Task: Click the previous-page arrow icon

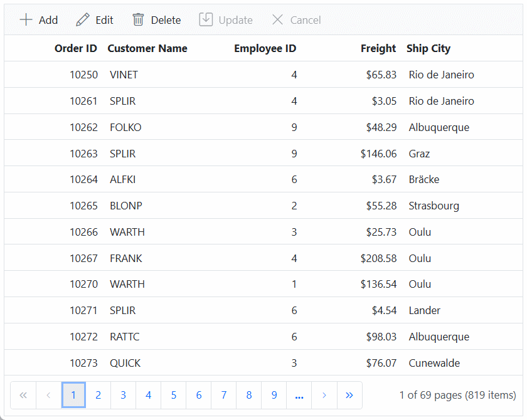Action: point(48,395)
